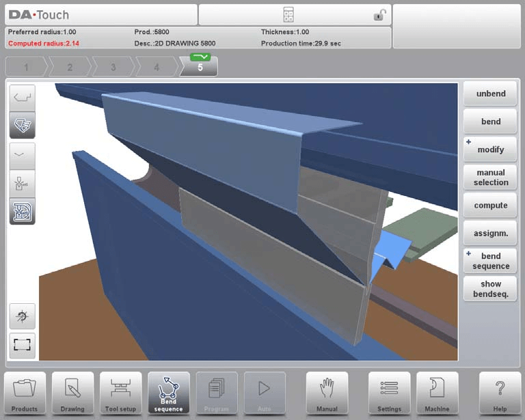Screen dimensions: 525x420
Task: Open the Machine mode
Action: tap(437, 393)
